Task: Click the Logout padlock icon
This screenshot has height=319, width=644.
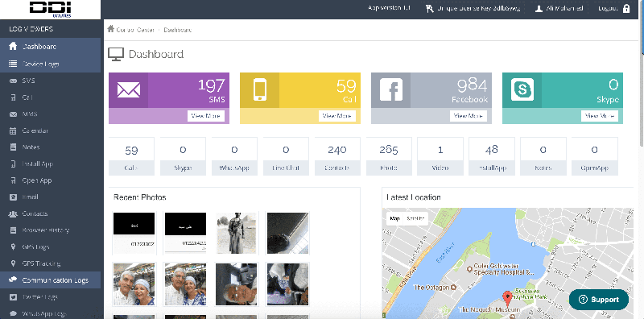Action: tap(626, 9)
